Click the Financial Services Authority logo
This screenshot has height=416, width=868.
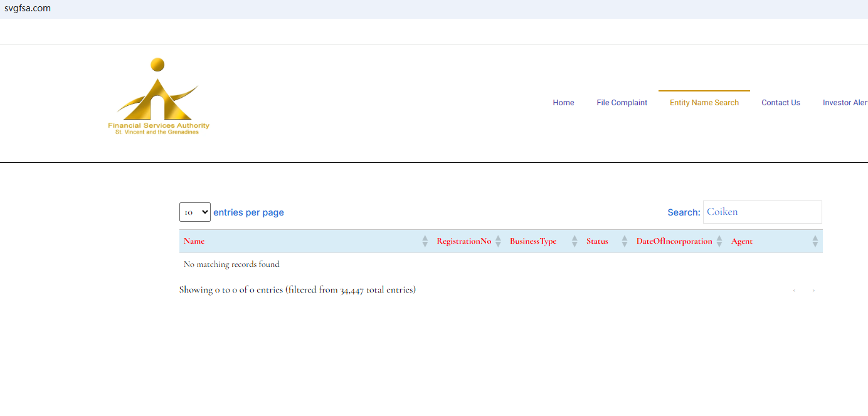(158, 97)
